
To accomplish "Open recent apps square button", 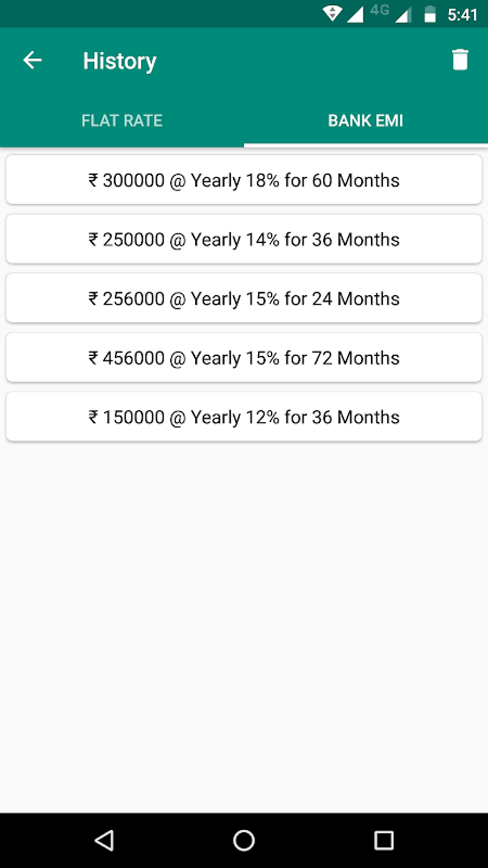I will [384, 840].
